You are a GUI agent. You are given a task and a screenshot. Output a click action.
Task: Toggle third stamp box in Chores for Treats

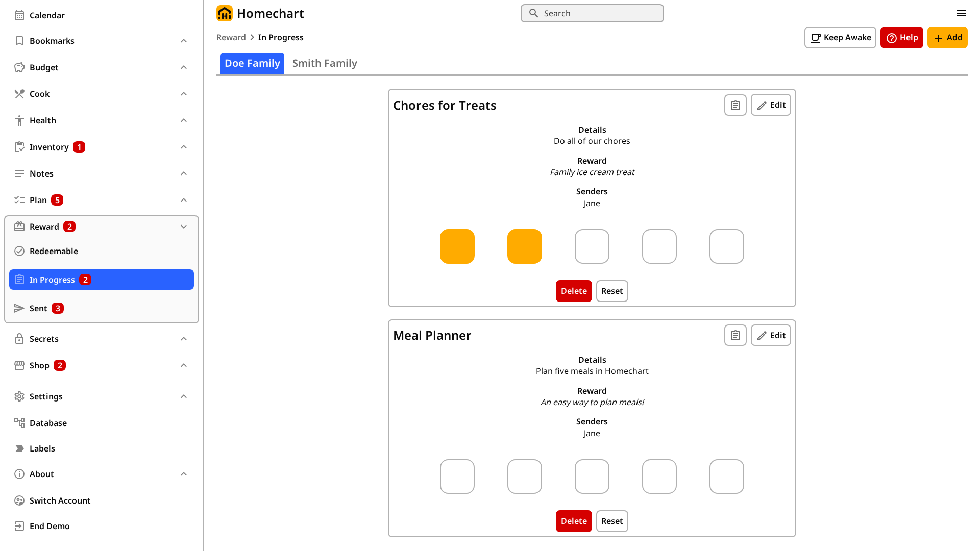[x=592, y=246]
